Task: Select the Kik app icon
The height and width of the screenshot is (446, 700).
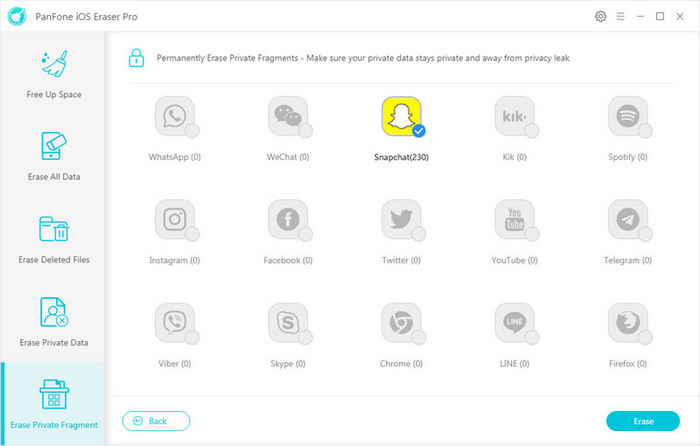Action: (515, 116)
